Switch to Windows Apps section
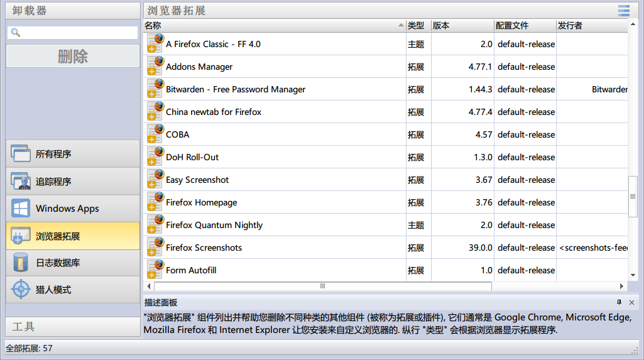644x360 pixels. [x=73, y=208]
